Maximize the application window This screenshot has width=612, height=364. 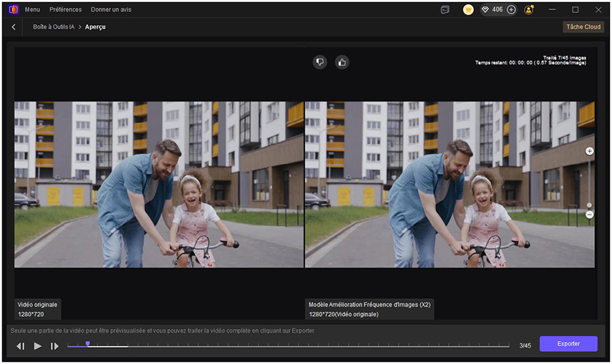[575, 10]
